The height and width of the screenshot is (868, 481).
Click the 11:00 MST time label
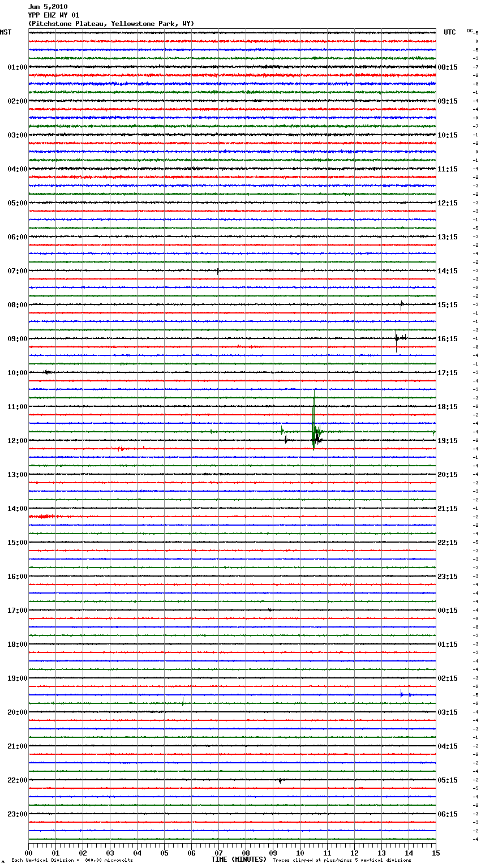[17, 407]
